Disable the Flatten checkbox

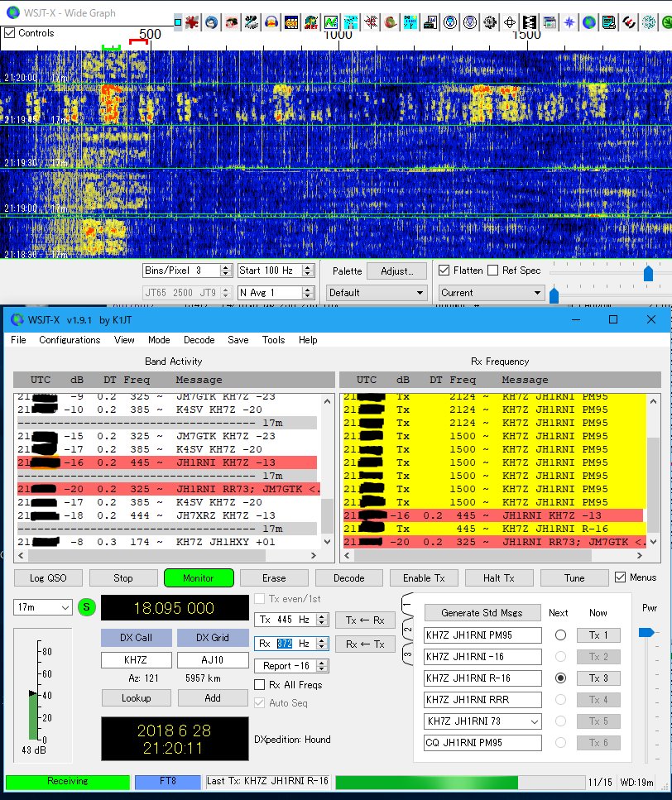tap(444, 271)
